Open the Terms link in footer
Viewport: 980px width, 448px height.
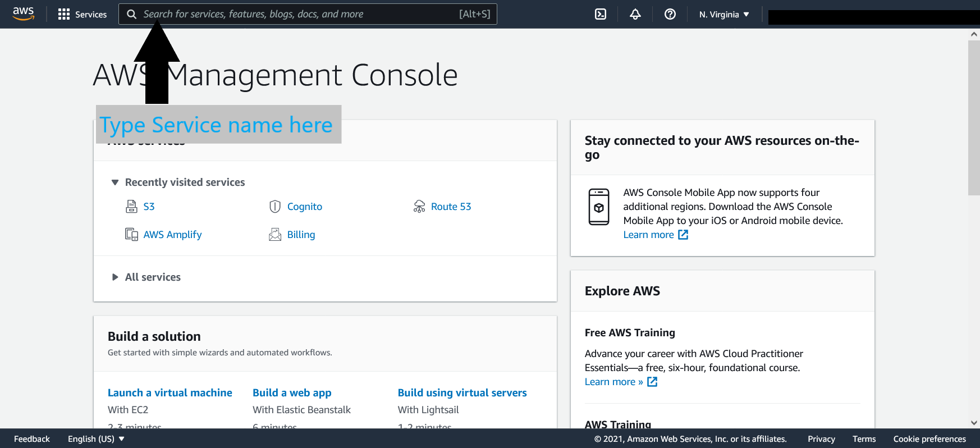tap(864, 439)
